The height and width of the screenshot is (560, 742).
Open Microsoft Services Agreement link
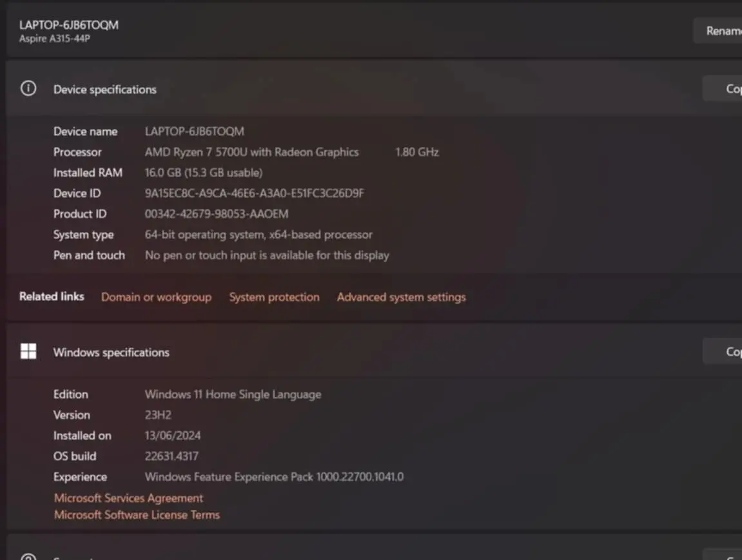point(128,498)
